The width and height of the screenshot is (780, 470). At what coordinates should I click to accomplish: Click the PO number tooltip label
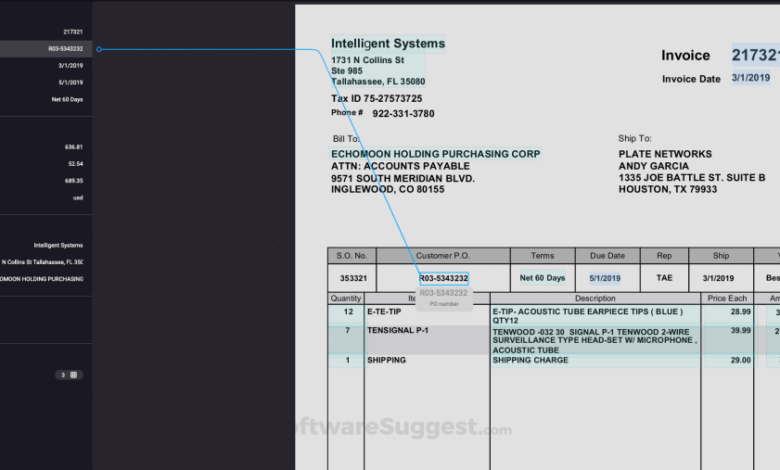point(444,304)
